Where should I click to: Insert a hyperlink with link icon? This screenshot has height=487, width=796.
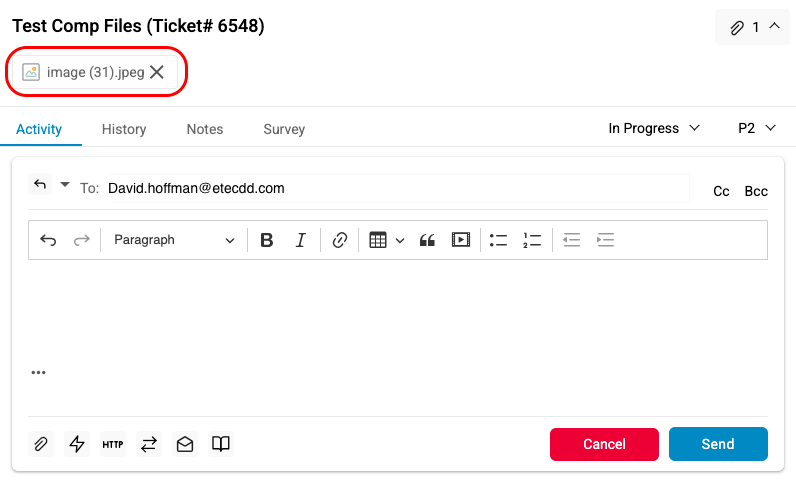coord(340,240)
